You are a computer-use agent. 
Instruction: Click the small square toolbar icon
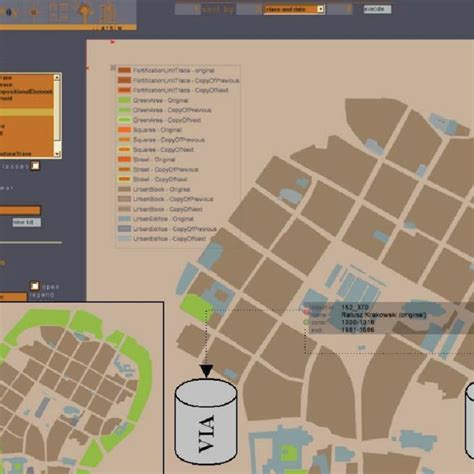tap(33, 12)
